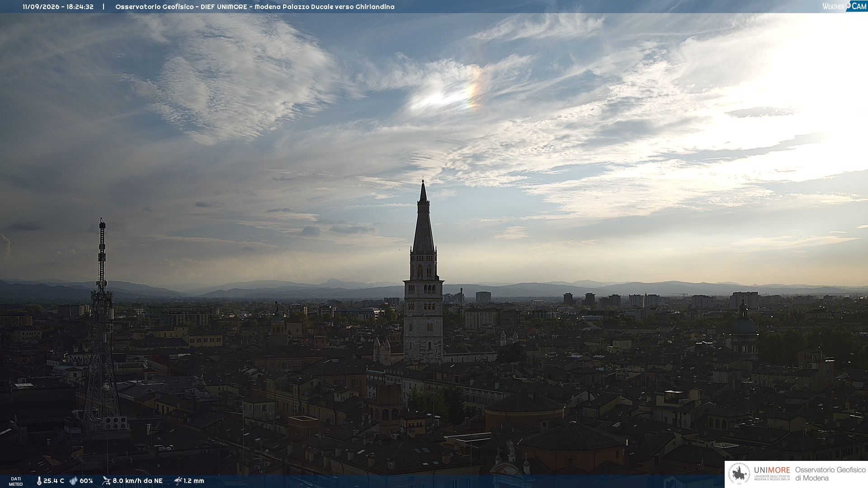This screenshot has width=868, height=488.
Task: Click the 8.0 km/h da NE reading
Action: (137, 481)
